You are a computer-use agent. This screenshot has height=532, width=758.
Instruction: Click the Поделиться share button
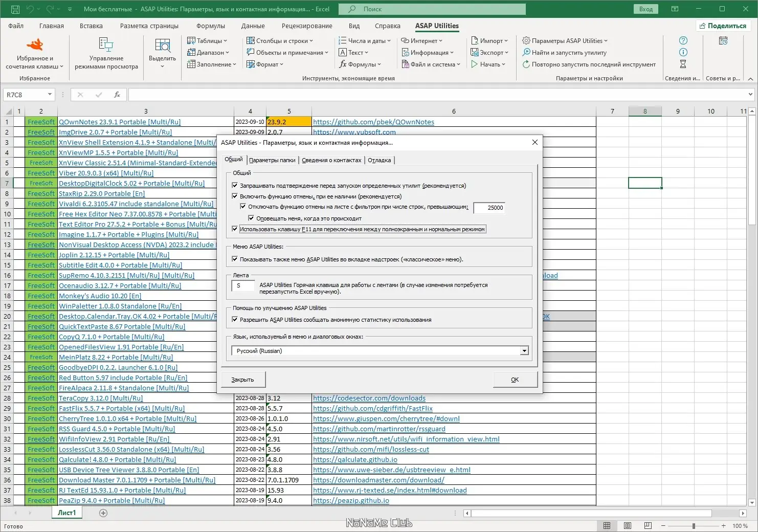click(x=723, y=26)
